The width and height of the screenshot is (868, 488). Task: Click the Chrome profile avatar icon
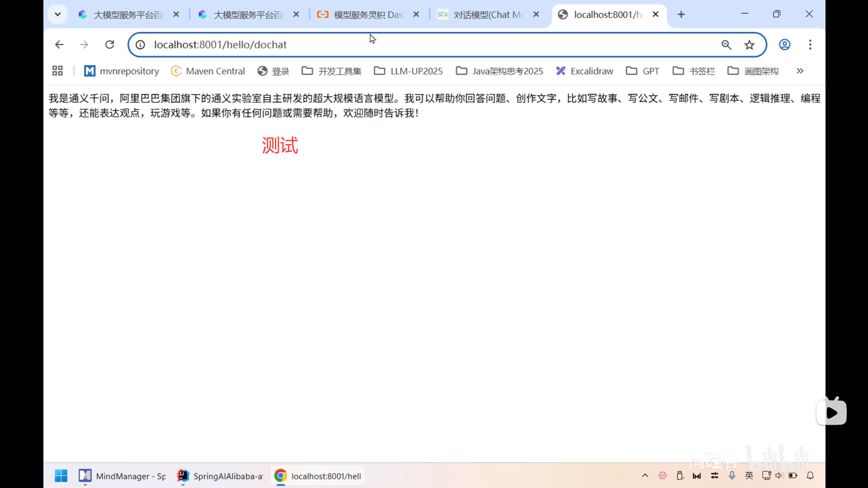pos(785,45)
